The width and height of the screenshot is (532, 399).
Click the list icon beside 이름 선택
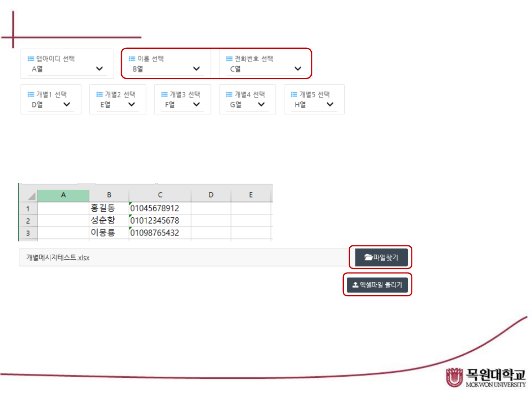coord(132,59)
